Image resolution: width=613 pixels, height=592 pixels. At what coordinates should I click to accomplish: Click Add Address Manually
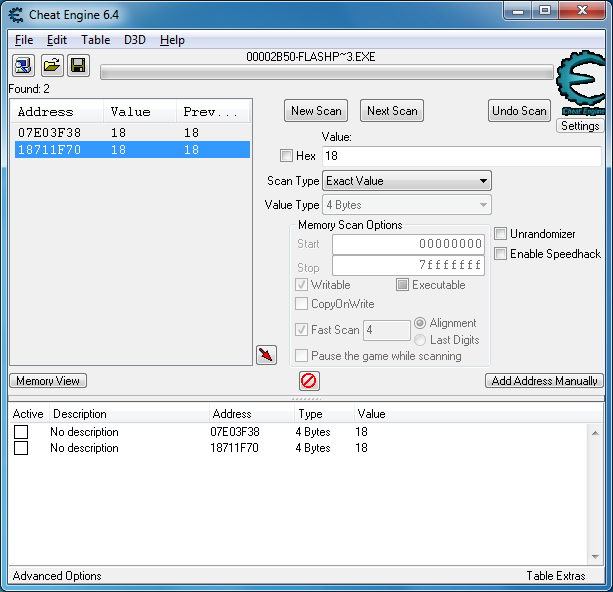tap(544, 381)
